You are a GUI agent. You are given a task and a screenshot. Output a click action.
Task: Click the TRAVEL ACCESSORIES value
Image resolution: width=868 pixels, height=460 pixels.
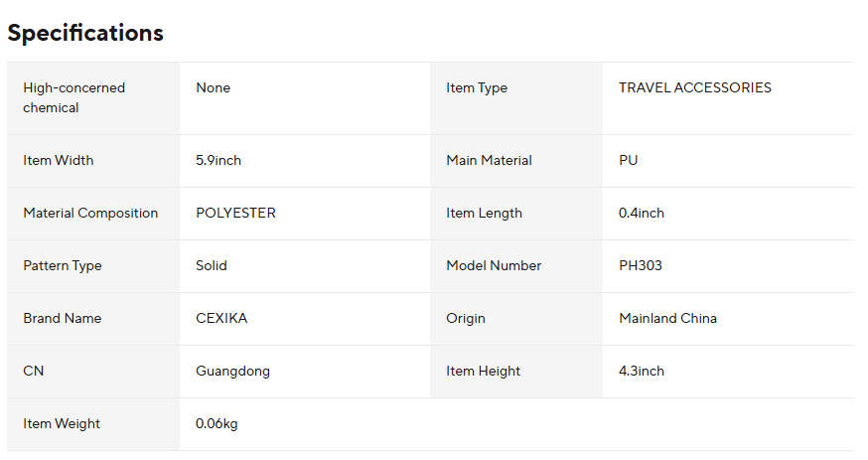point(694,87)
